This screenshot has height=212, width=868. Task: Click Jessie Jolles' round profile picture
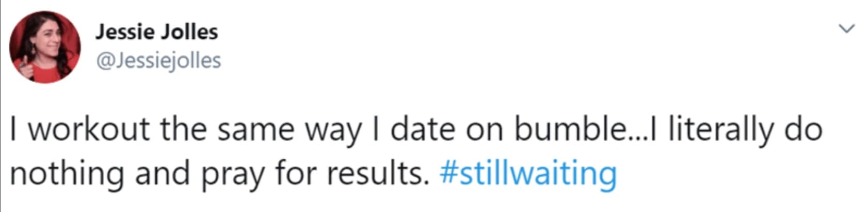click(x=45, y=47)
